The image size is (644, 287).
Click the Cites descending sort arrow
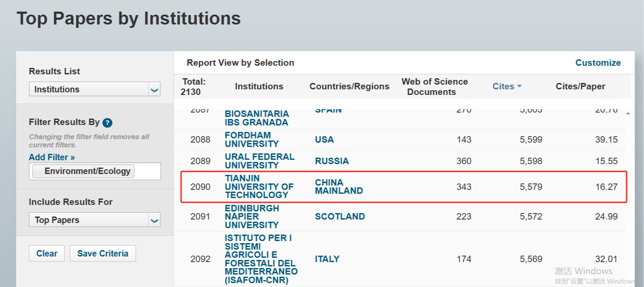[519, 86]
